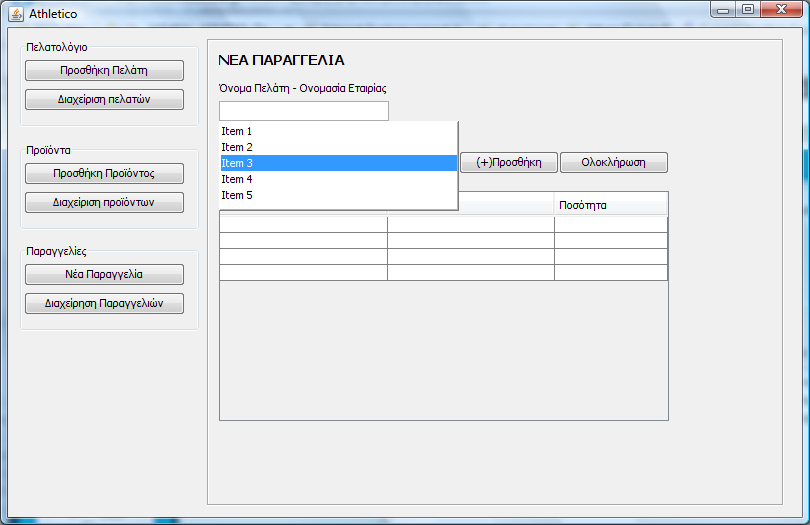Click the (+)Προσθήκη button
The height and width of the screenshot is (525, 810).
(x=509, y=162)
